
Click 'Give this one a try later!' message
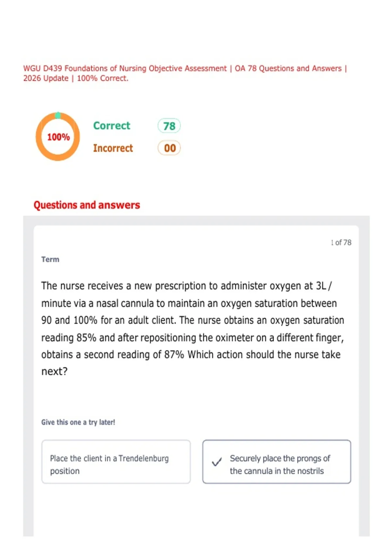click(78, 422)
